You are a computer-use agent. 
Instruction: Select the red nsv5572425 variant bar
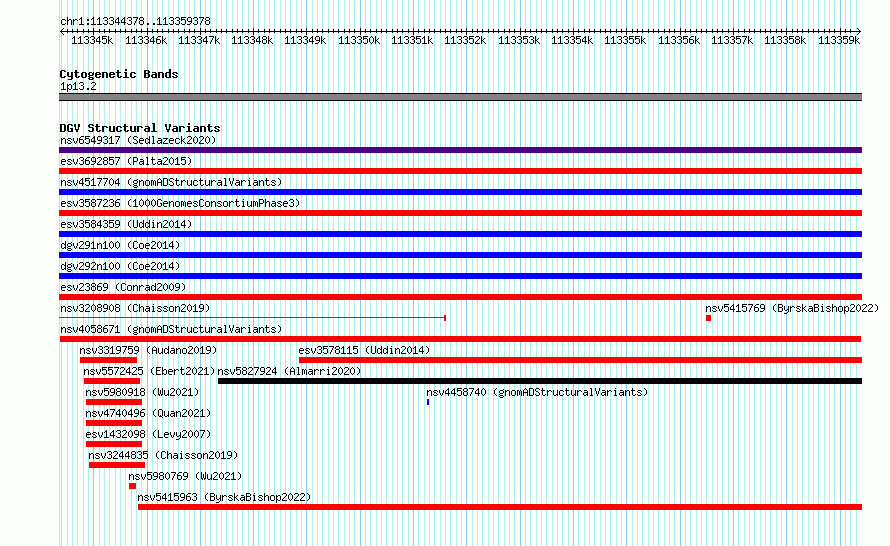[112, 381]
